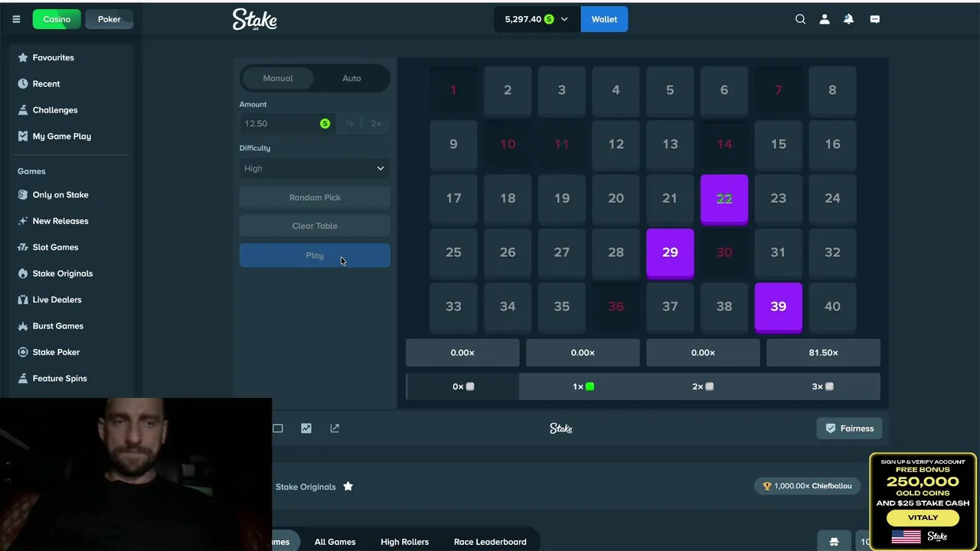This screenshot has height=551, width=980.
Task: Open live stats chart icon
Action: 306,429
